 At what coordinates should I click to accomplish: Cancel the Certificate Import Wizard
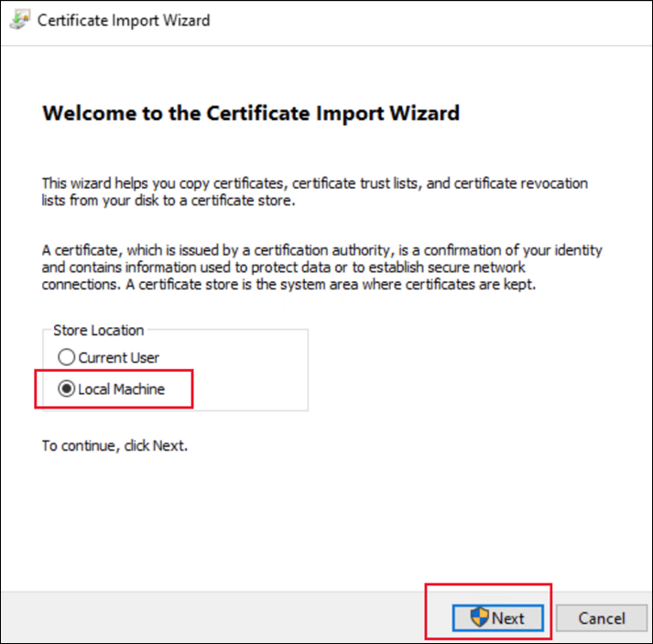coord(601,617)
